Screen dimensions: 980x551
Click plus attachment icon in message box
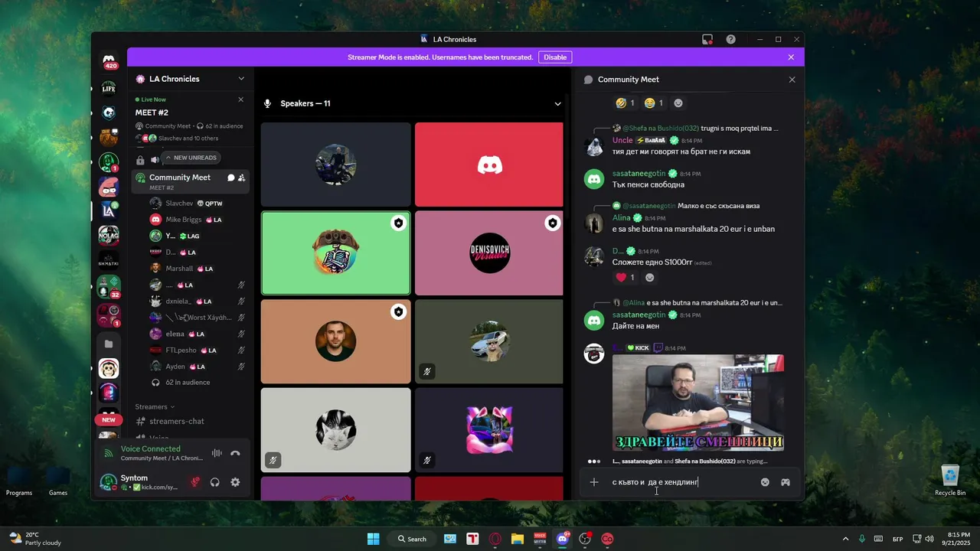594,482
